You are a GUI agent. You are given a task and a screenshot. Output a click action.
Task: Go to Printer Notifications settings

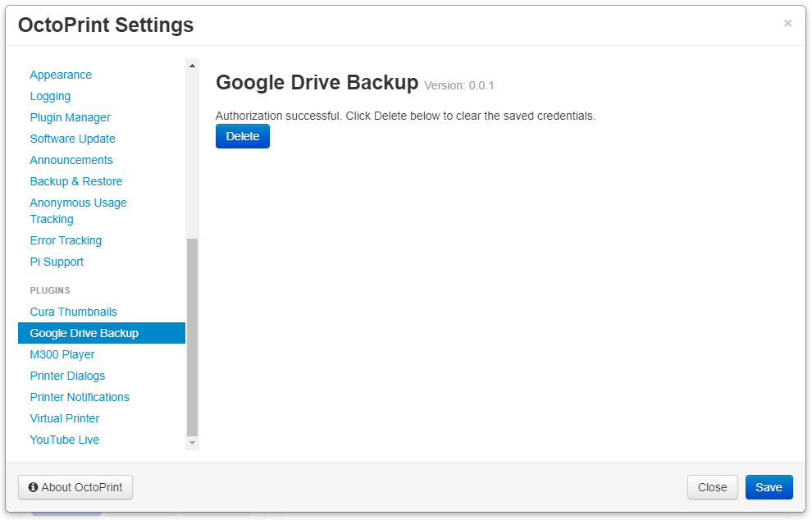[80, 397]
